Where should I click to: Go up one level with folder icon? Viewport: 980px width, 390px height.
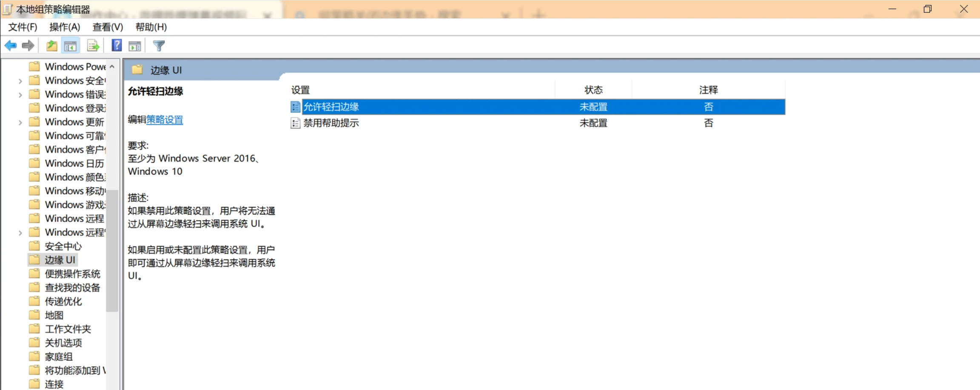tap(52, 45)
